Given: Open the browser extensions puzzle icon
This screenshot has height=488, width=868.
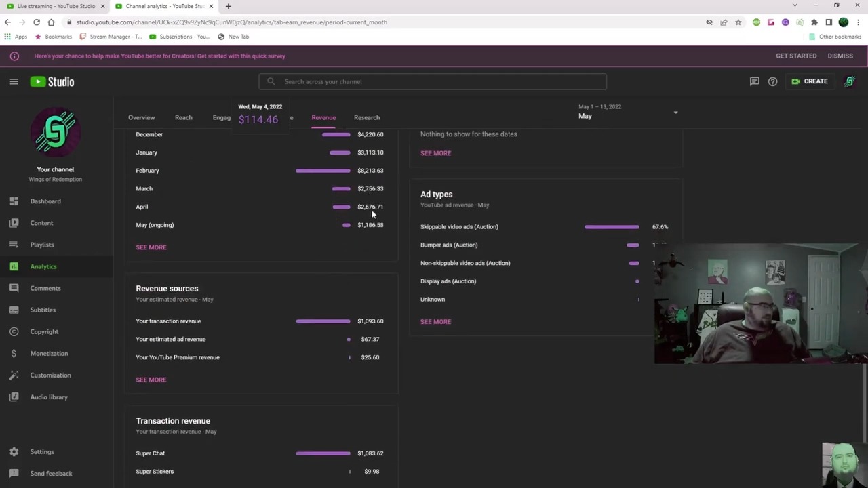Looking at the screenshot, I should [814, 22].
